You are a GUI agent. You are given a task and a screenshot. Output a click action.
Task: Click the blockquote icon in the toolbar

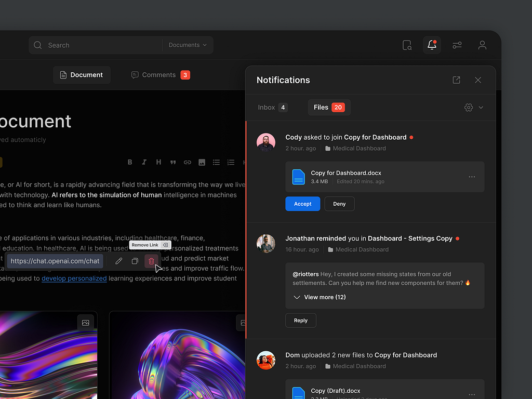[173, 162]
